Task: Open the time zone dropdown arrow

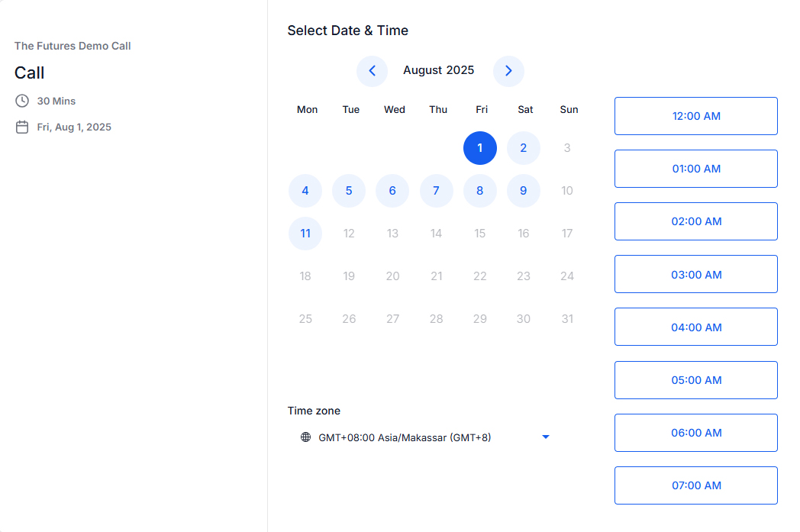Action: pos(546,437)
